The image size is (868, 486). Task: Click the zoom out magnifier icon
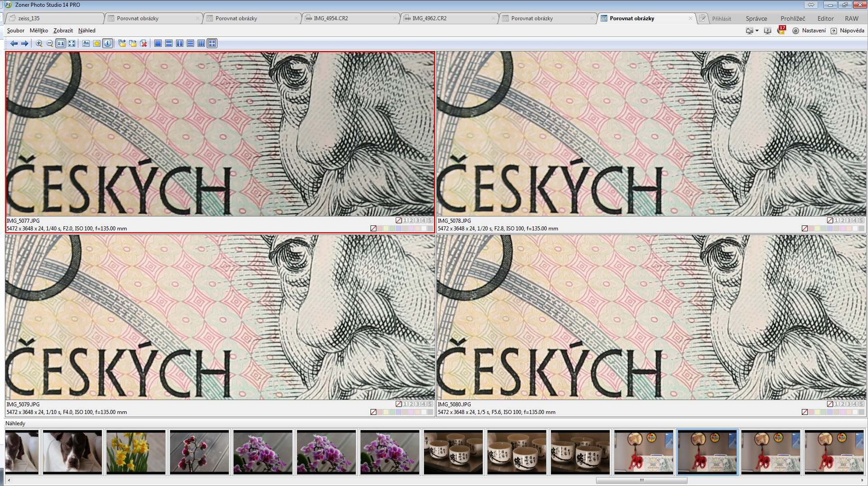50,43
